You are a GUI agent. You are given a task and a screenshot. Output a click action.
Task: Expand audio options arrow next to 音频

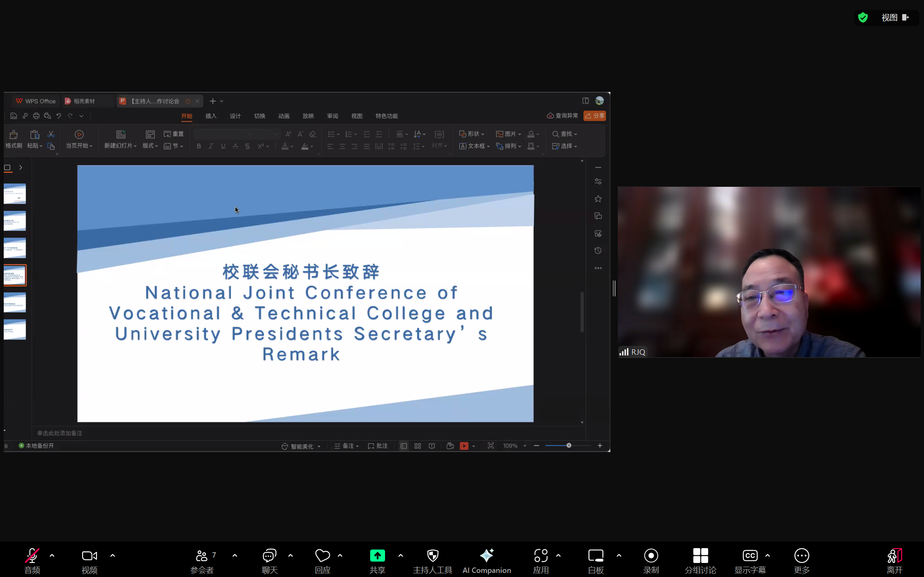pyautogui.click(x=52, y=556)
